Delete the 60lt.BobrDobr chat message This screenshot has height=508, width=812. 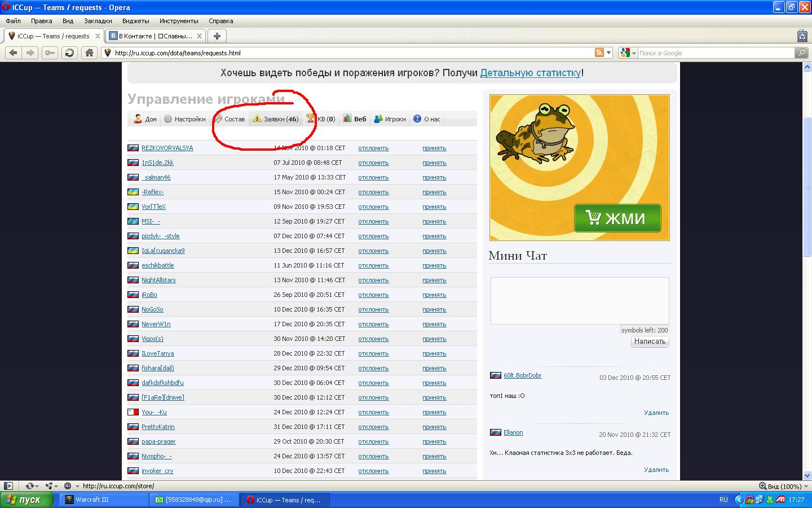point(656,413)
